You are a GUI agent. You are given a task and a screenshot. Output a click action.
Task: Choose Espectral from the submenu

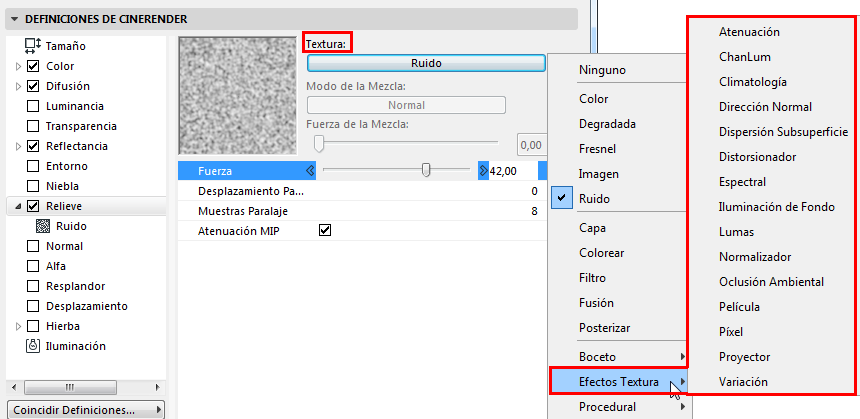[742, 182]
